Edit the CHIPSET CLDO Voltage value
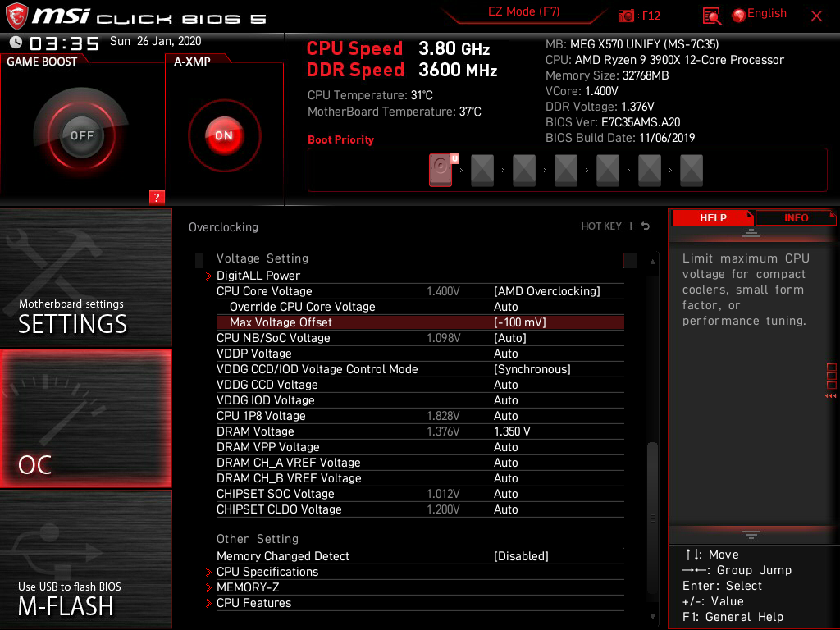The height and width of the screenshot is (630, 840). [x=505, y=509]
